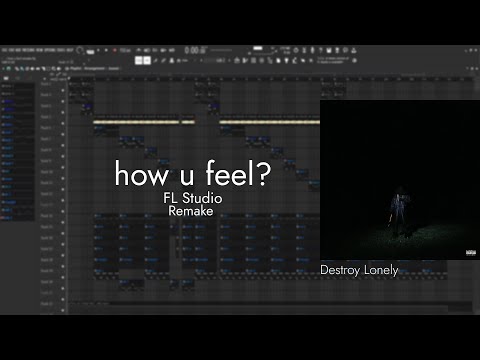Image resolution: width=480 pixels, height=360 pixels.
Task: Open the PATTERNS menu
Action: tap(29, 50)
